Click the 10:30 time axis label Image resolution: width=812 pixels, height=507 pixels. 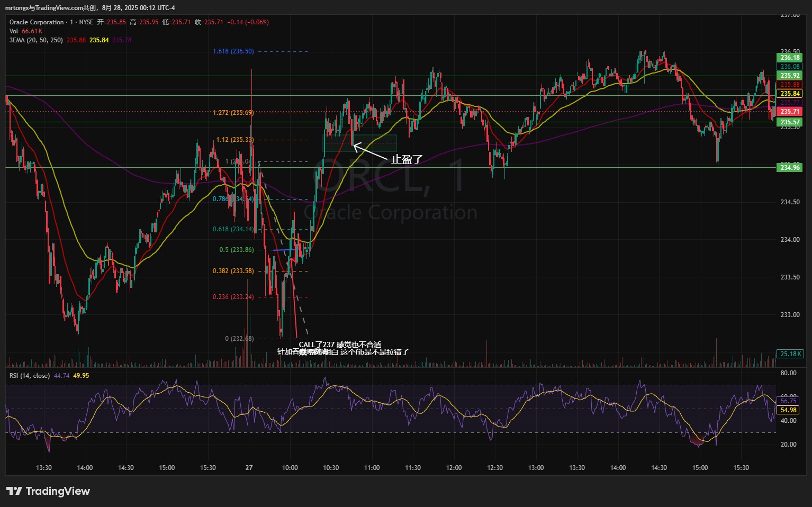[331, 468]
